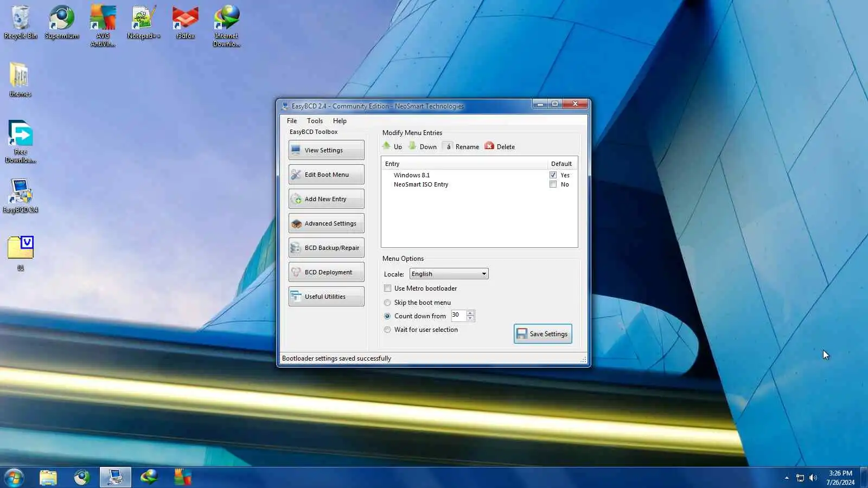Image resolution: width=868 pixels, height=488 pixels.
Task: Move selected entry Up with green arrow
Action: (x=392, y=146)
